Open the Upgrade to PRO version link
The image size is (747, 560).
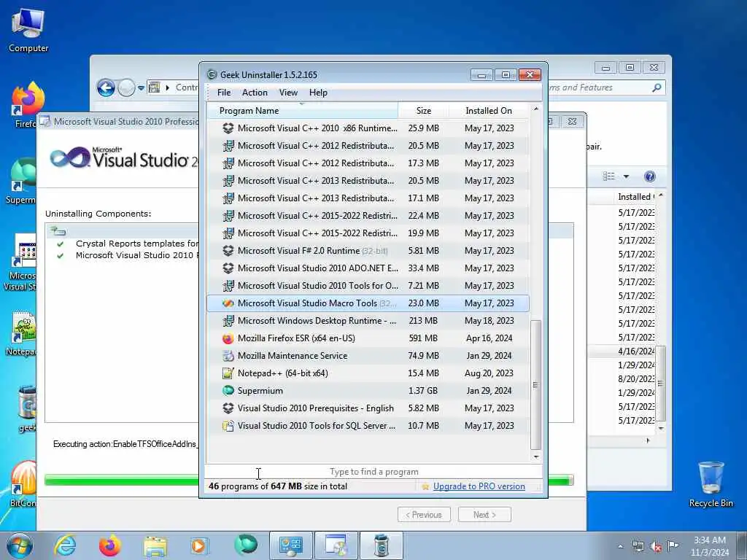tap(479, 486)
